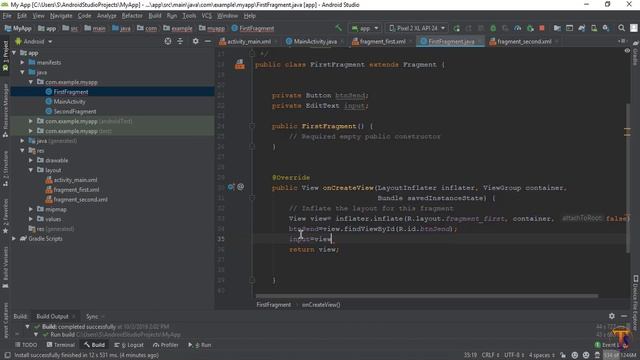Expand Gradle Scripts node
The height and width of the screenshot is (360, 640).
pos(14,239)
